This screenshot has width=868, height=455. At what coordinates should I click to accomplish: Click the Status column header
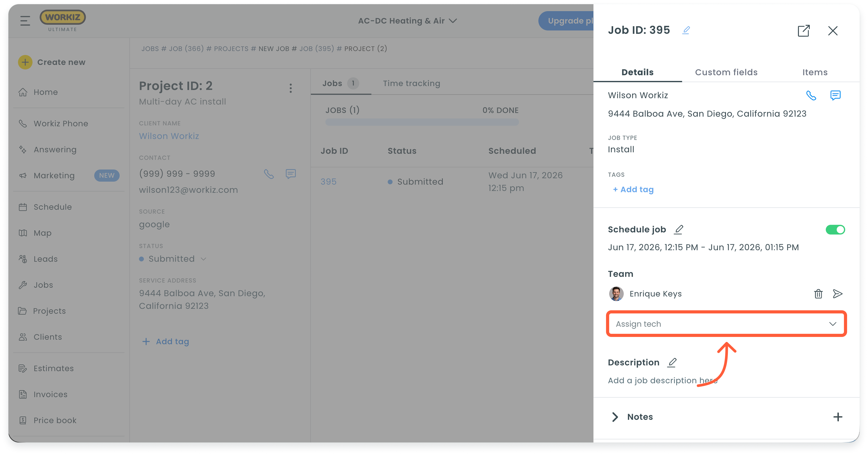[x=402, y=151]
